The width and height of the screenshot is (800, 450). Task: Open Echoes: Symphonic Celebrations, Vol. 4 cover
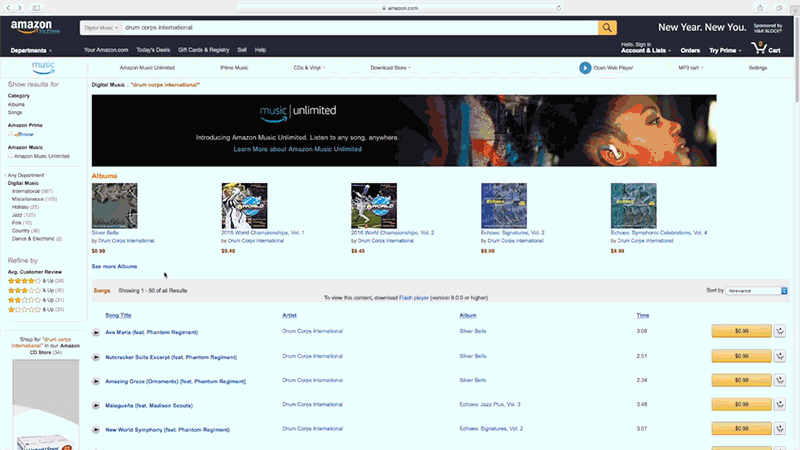[x=634, y=206]
